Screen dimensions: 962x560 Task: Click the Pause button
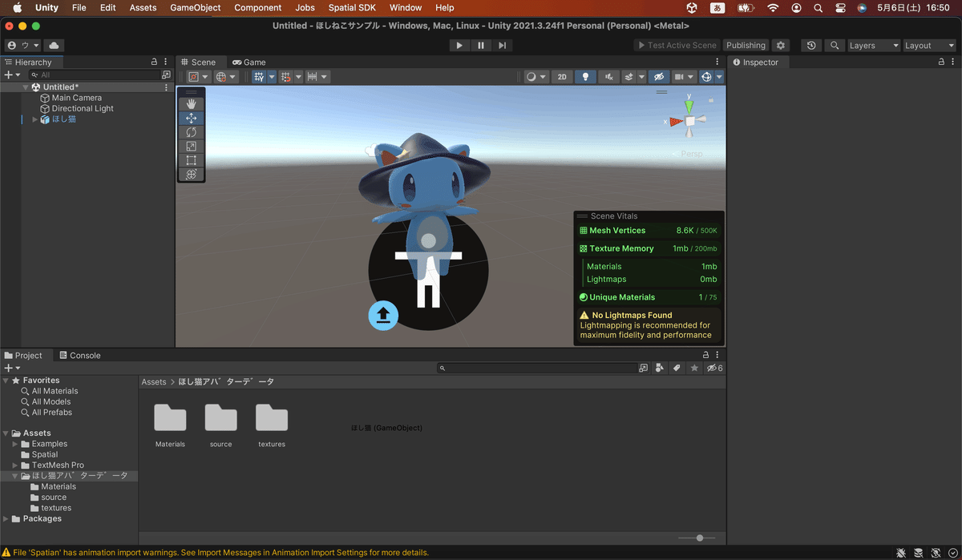click(x=481, y=46)
